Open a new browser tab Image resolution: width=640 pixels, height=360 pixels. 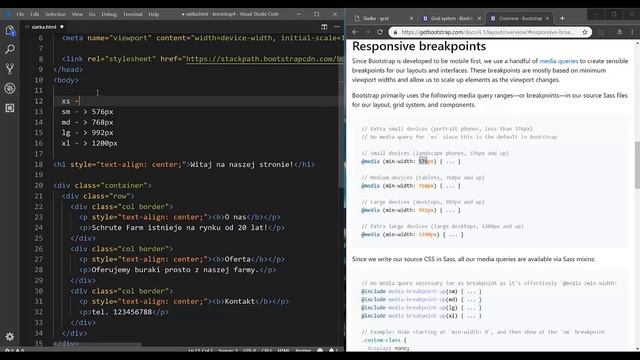point(562,18)
